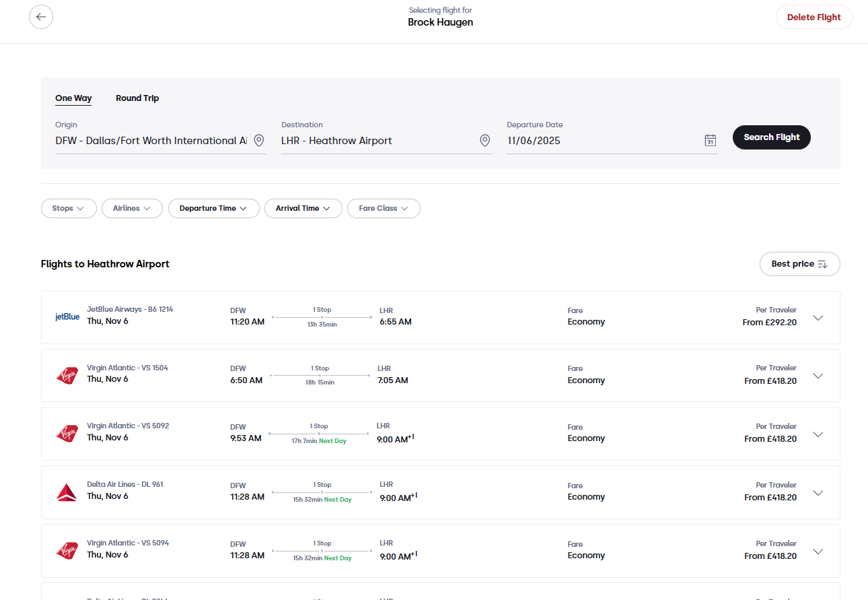
Task: Click the Search Flight button
Action: coord(772,137)
